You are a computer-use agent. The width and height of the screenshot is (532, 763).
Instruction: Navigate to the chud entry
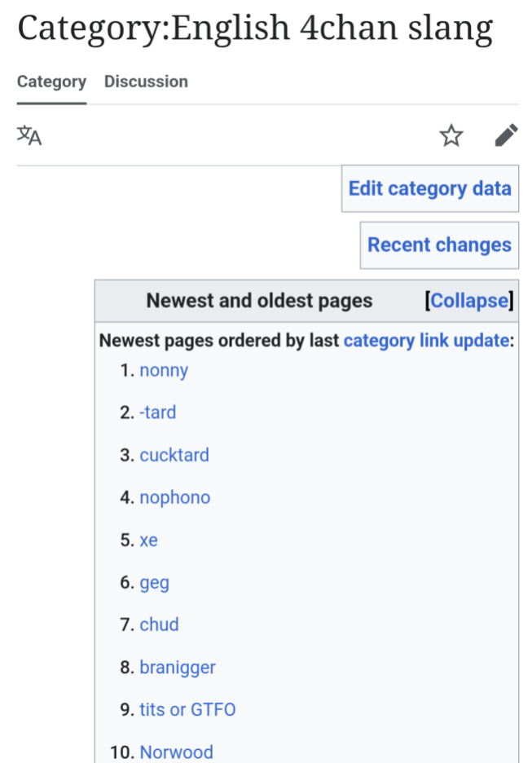[x=159, y=624]
